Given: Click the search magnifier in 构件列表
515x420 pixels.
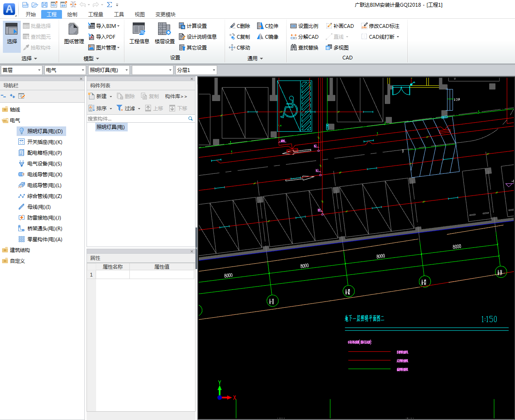Looking at the screenshot, I should pos(191,119).
